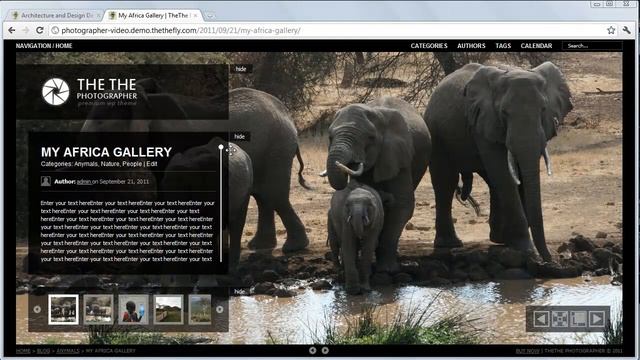The image size is (640, 360).
Task: Click the text panel scrollbar handle
Action: pyautogui.click(x=221, y=147)
